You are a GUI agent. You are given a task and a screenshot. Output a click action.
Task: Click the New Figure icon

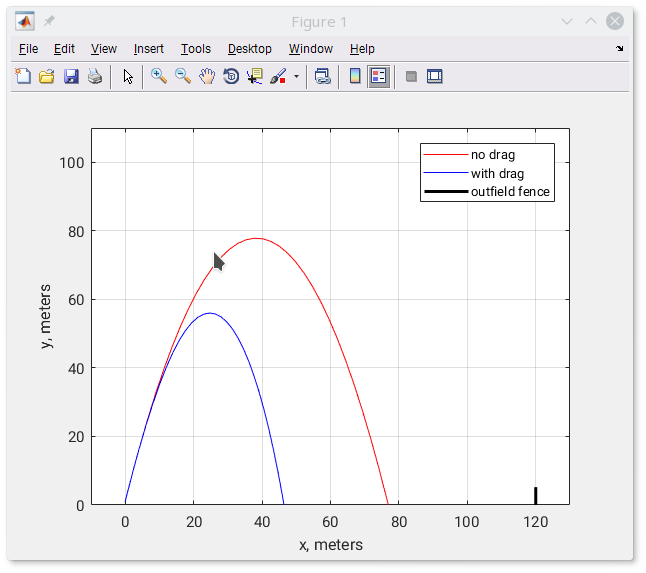click(23, 76)
